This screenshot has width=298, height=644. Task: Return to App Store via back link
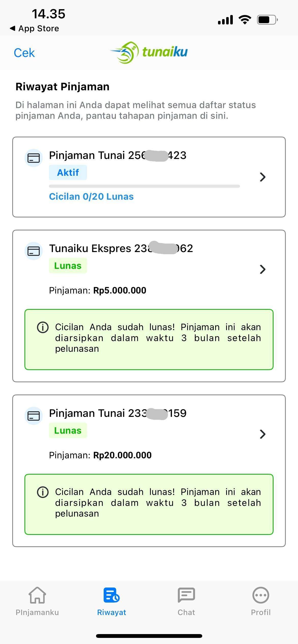(x=34, y=28)
